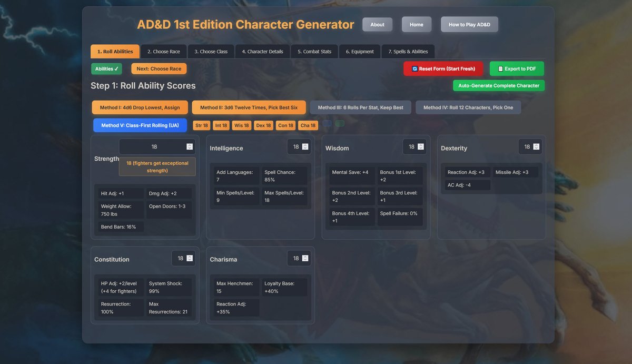Go to the 7. Spells & Abilities tab
Screen dimensions: 632x364
coord(408,52)
